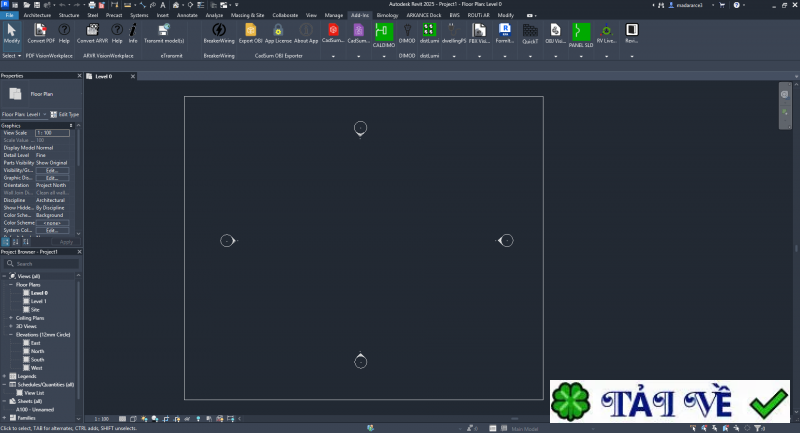Open the dotLumi tool
Screen dimensions: 800x433
429,33
